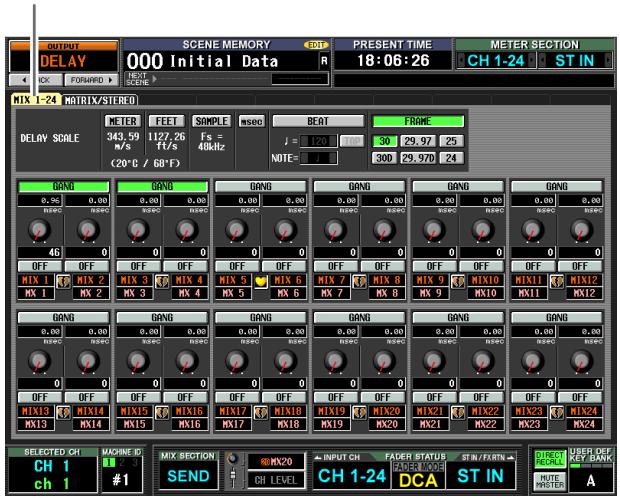
Task: Select the MIX 1-24 tab
Action: coord(36,100)
